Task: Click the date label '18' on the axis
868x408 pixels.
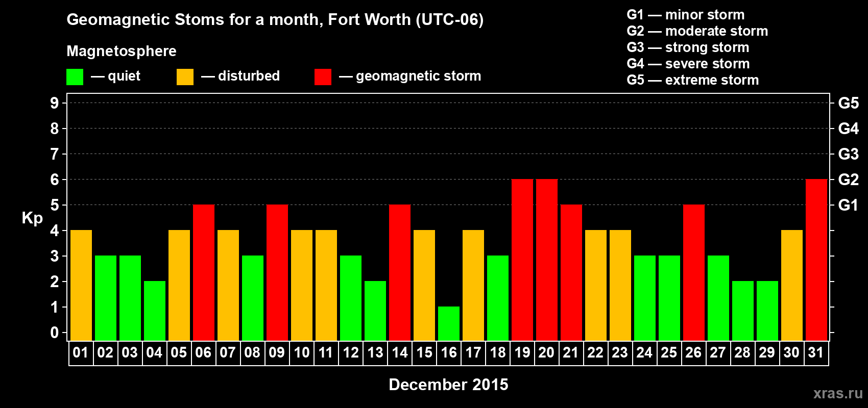Action: tap(498, 353)
